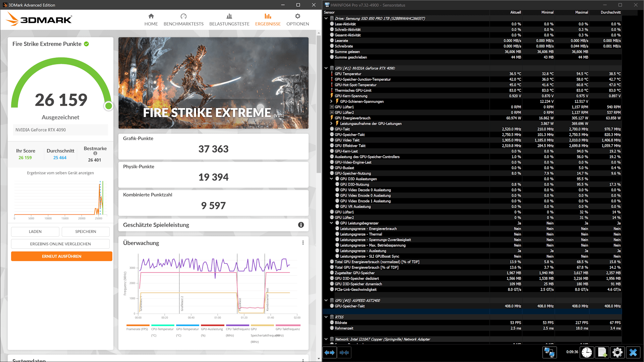
Task: Click the Bestmarke info icon
Action: click(95, 154)
